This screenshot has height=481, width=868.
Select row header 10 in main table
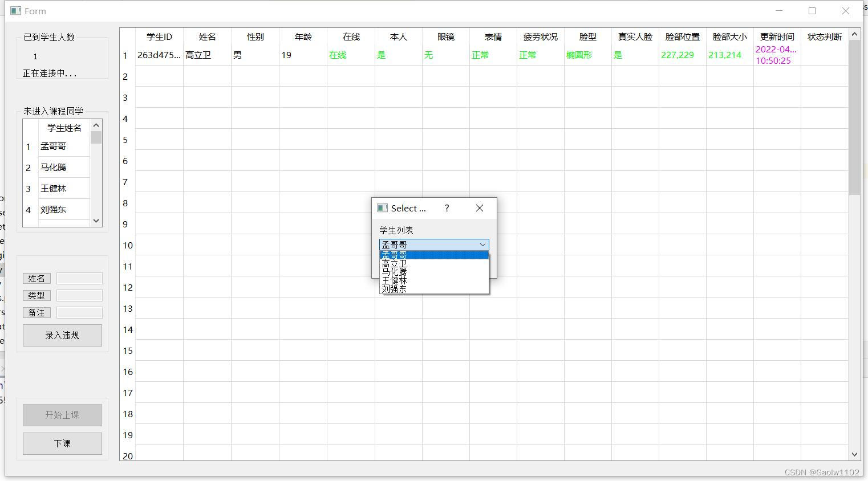pyautogui.click(x=128, y=245)
